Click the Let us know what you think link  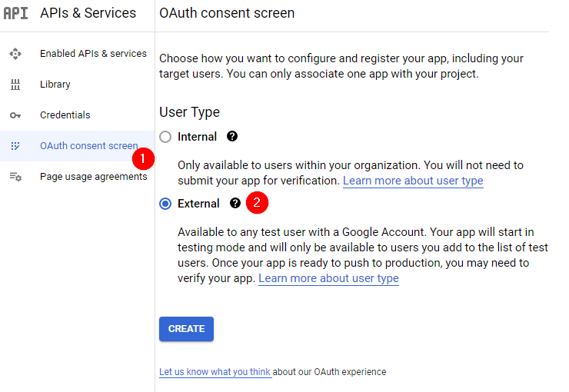pyautogui.click(x=215, y=372)
